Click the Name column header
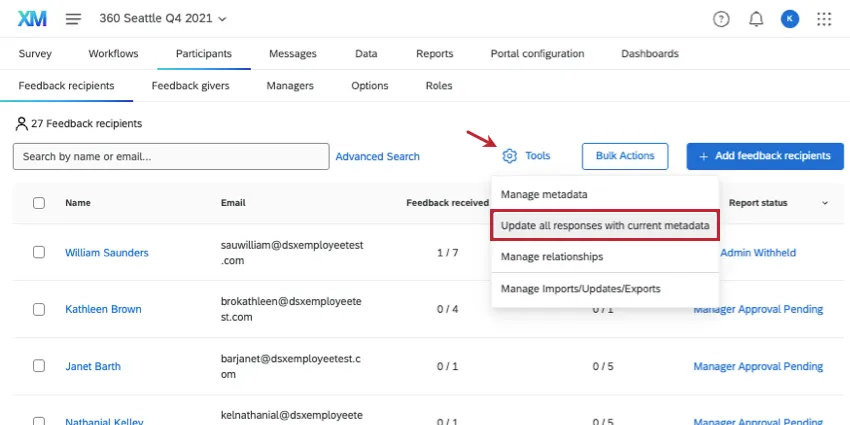This screenshot has width=850, height=425. (x=78, y=203)
